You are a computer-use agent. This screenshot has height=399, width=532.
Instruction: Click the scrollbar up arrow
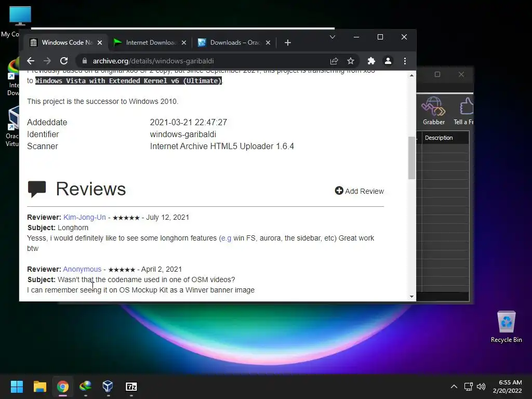pyautogui.click(x=411, y=75)
